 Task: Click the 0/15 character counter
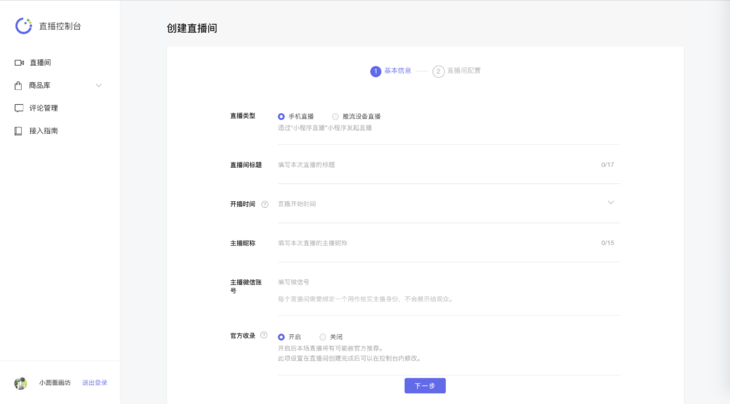(608, 243)
